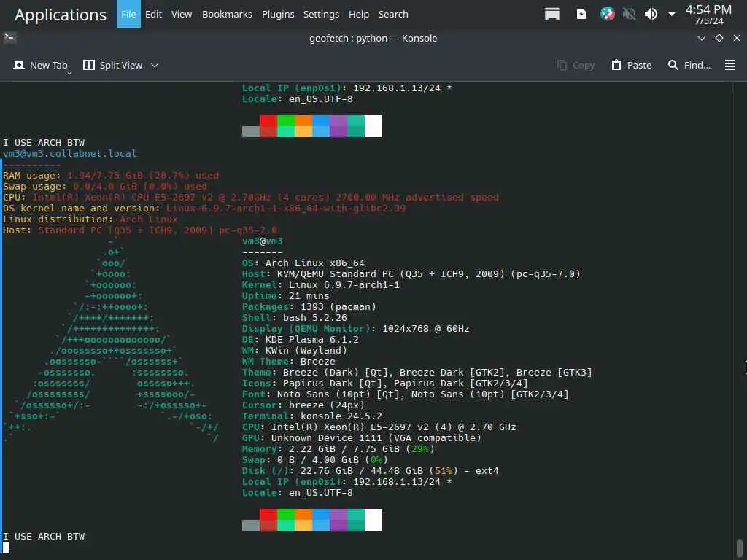Click the 'Memory: 2.22 GiB / 7.75 GiB' line

338,449
